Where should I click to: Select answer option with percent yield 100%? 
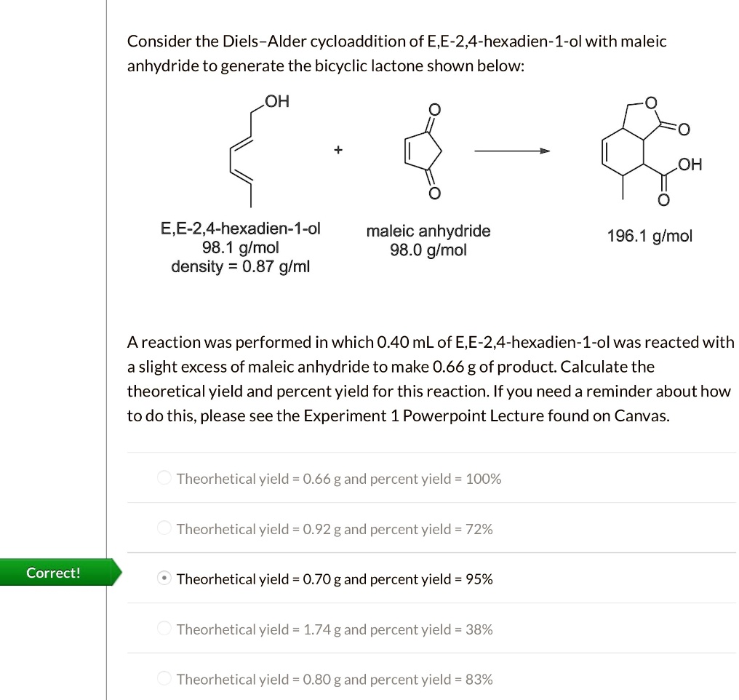(338, 478)
